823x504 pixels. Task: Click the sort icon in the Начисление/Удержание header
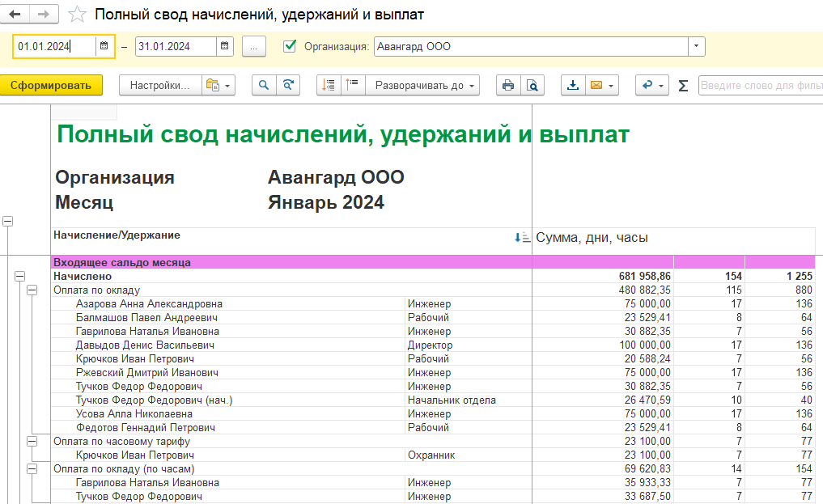[522, 238]
